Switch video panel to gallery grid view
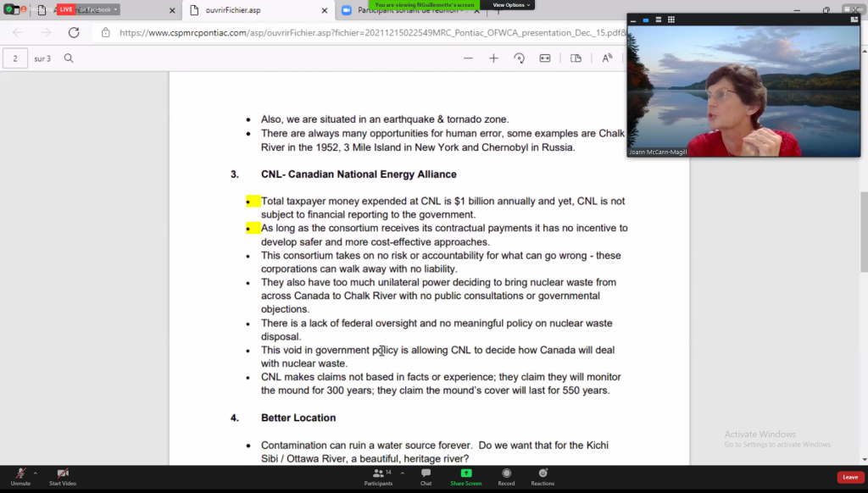Image resolution: width=868 pixels, height=493 pixels. [671, 19]
